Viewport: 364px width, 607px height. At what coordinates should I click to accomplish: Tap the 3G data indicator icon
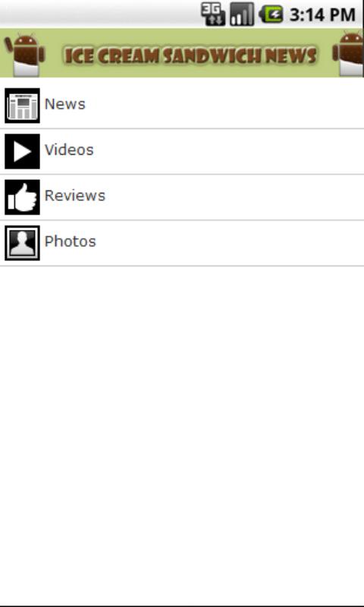(x=213, y=14)
